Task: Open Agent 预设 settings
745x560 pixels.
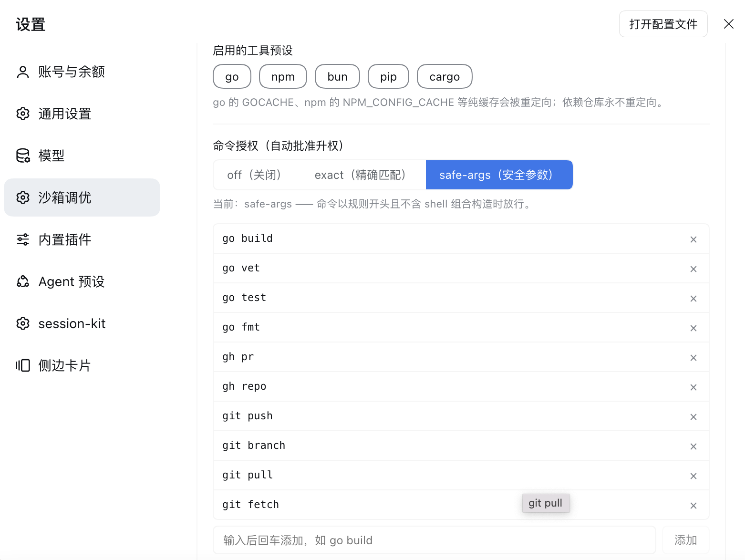Action: pos(82,281)
